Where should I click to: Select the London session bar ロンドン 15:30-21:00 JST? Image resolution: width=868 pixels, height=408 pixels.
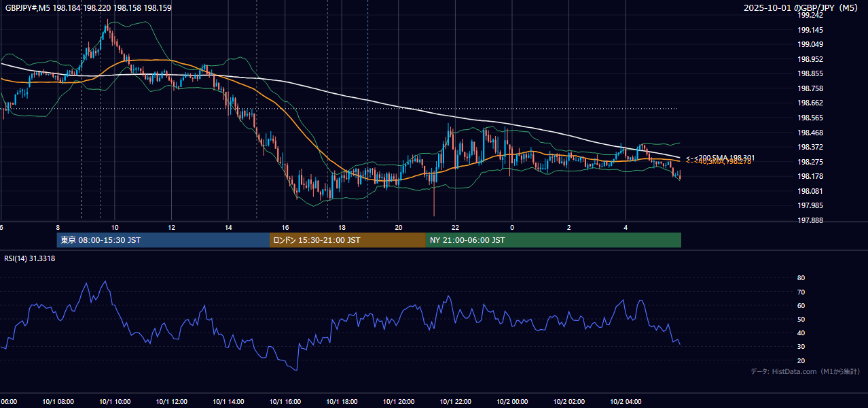click(x=348, y=240)
